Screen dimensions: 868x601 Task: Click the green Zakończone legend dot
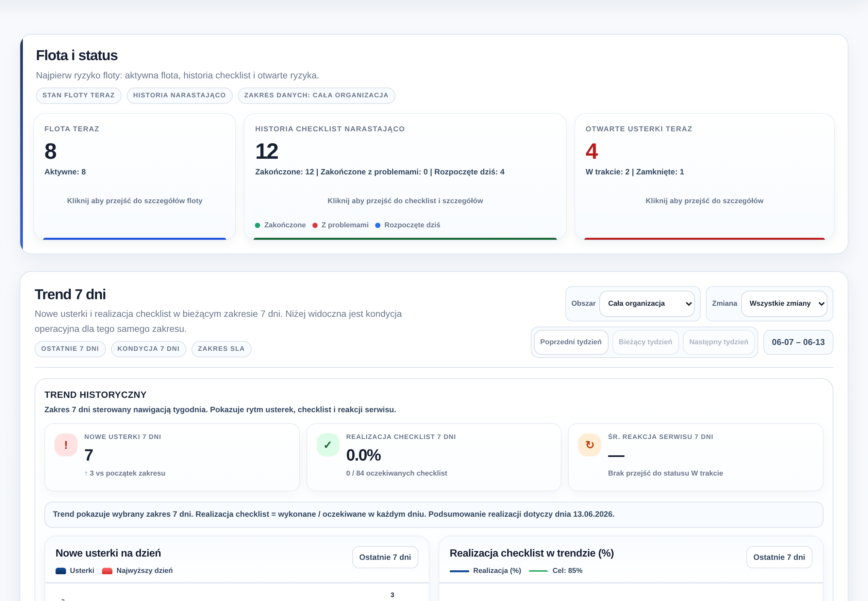[258, 225]
